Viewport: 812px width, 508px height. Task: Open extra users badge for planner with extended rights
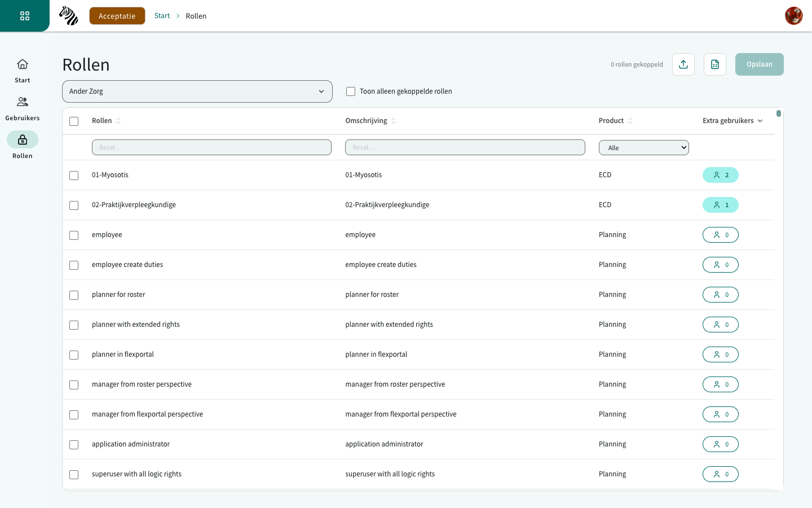coord(721,325)
